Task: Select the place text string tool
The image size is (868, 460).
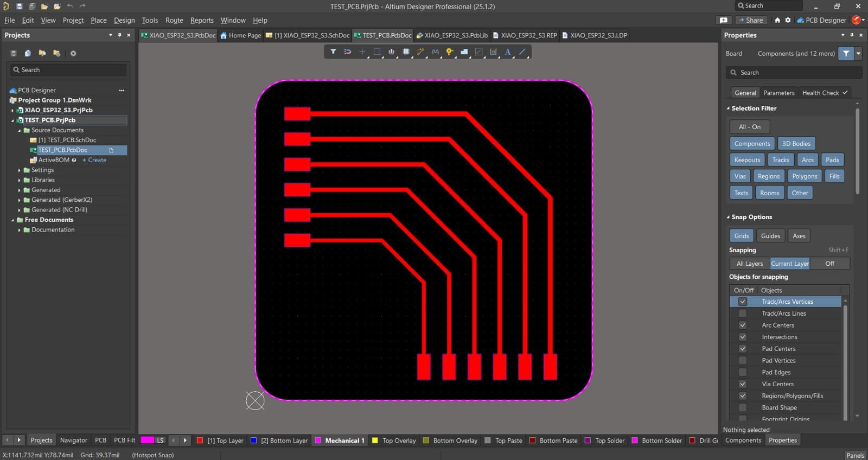Action: (508, 52)
